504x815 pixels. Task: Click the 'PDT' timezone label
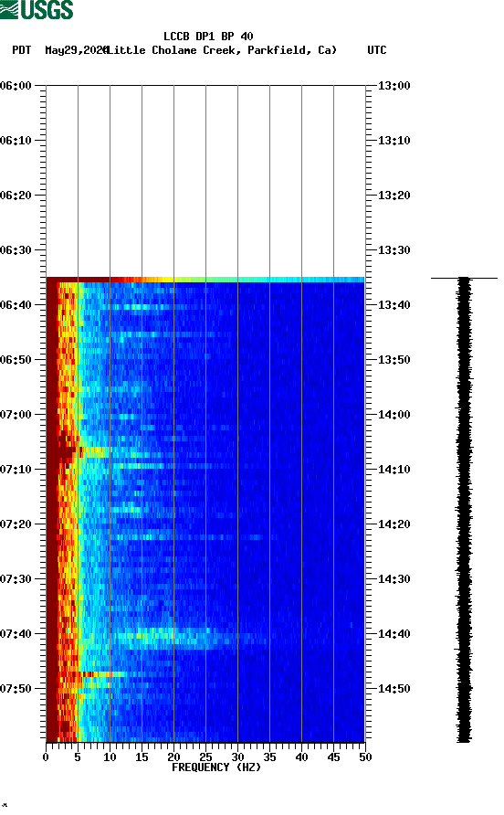point(21,50)
